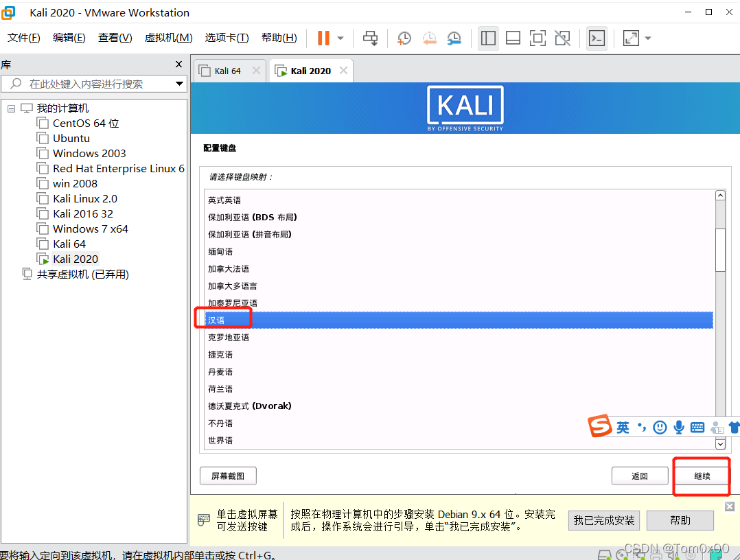The height and width of the screenshot is (560, 740).
Task: Click the 帮助 button in install bar
Action: click(680, 520)
